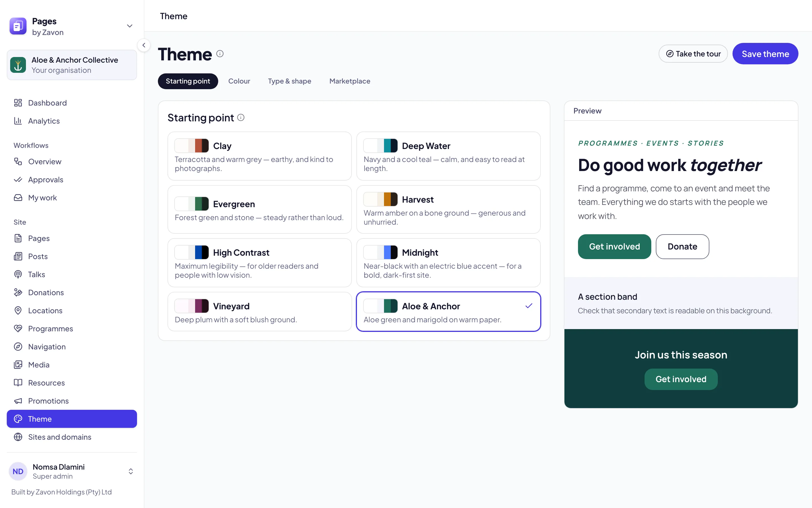Open the Promotions sidebar link

point(72,401)
